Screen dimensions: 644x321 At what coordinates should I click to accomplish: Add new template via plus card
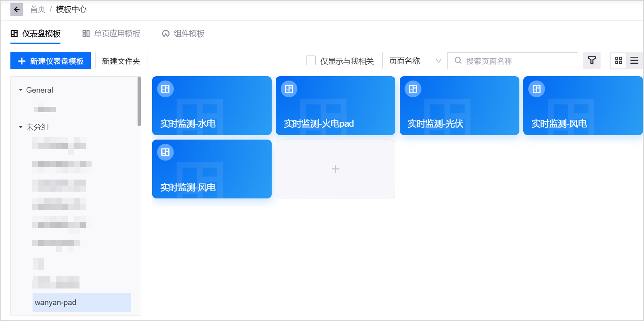click(335, 169)
